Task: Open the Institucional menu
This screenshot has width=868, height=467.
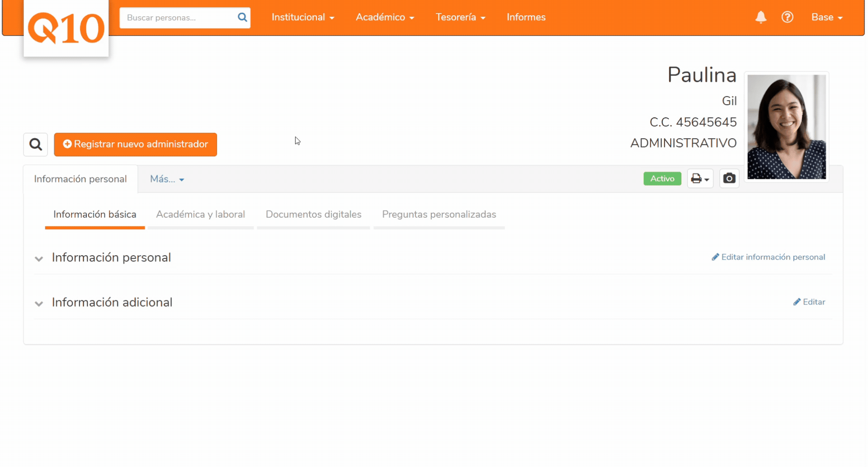Action: coord(303,17)
